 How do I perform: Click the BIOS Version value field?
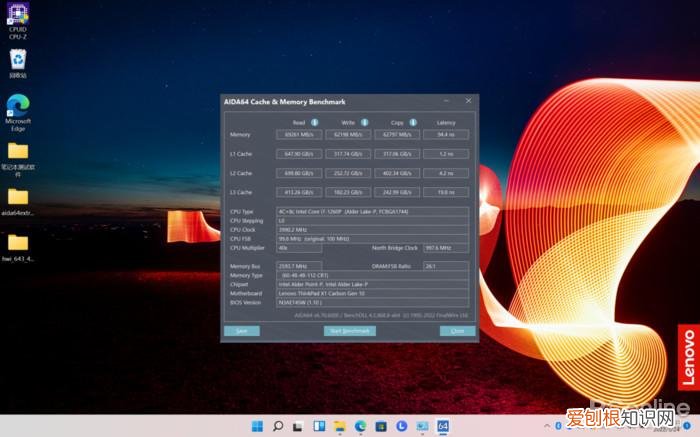click(372, 303)
